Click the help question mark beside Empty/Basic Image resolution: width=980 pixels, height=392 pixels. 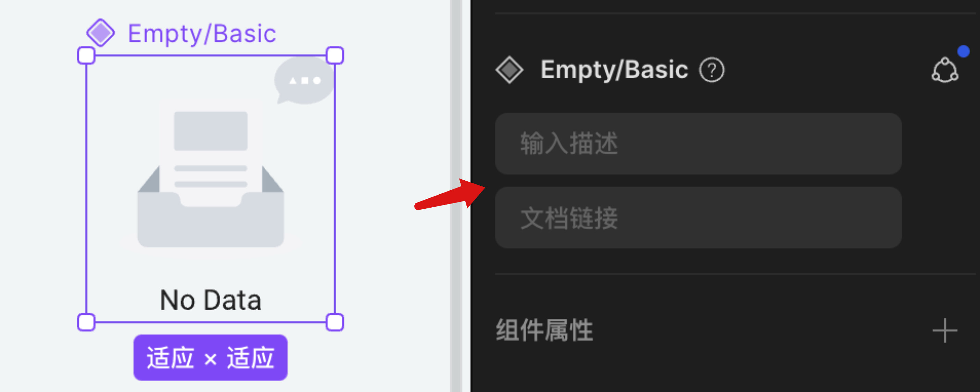coord(712,69)
